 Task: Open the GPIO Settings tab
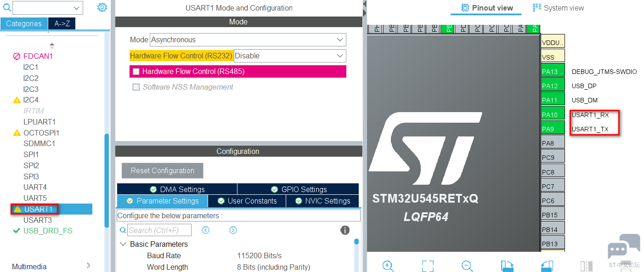[x=298, y=189]
